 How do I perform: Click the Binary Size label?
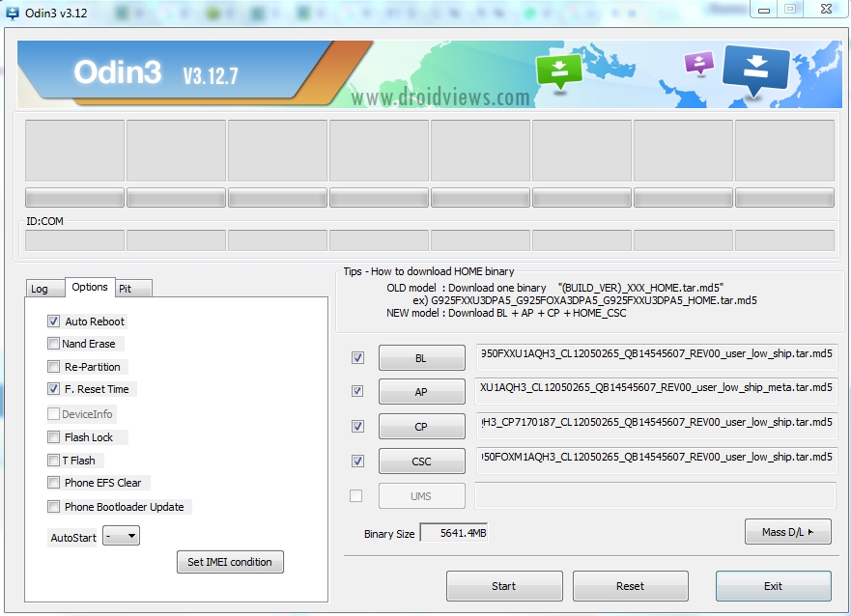click(389, 534)
